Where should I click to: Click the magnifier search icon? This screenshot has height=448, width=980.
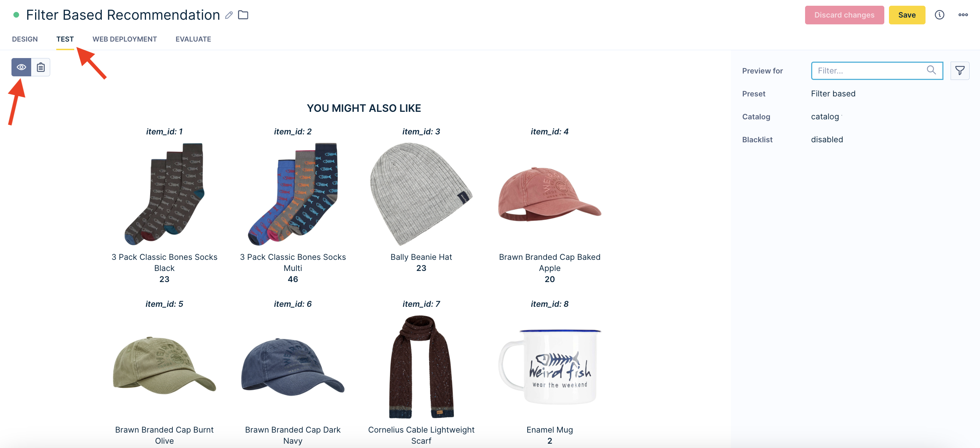pos(931,70)
